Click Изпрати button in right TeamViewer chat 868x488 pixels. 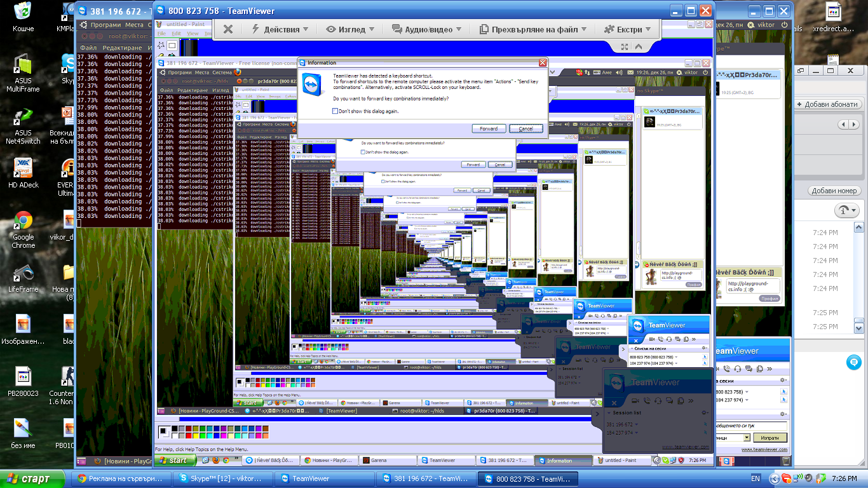click(x=771, y=438)
